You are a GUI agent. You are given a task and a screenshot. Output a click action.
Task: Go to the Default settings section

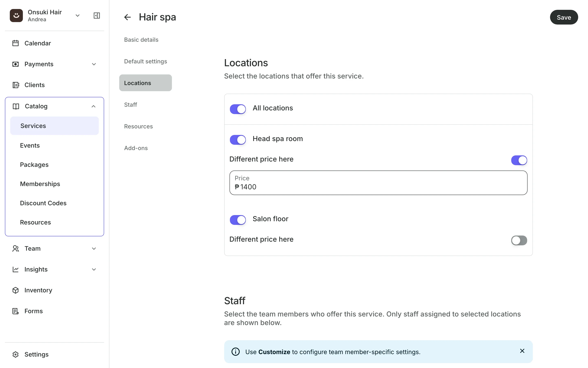point(146,61)
